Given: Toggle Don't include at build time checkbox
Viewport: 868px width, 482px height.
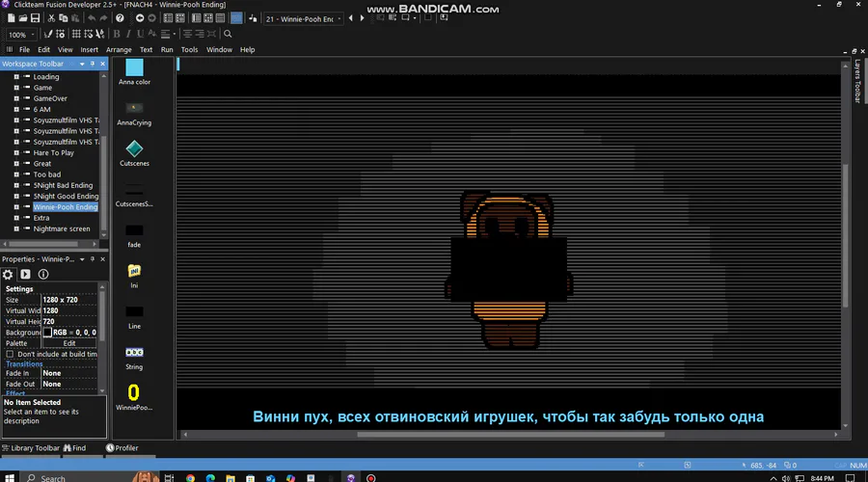Looking at the screenshot, I should 10,354.
